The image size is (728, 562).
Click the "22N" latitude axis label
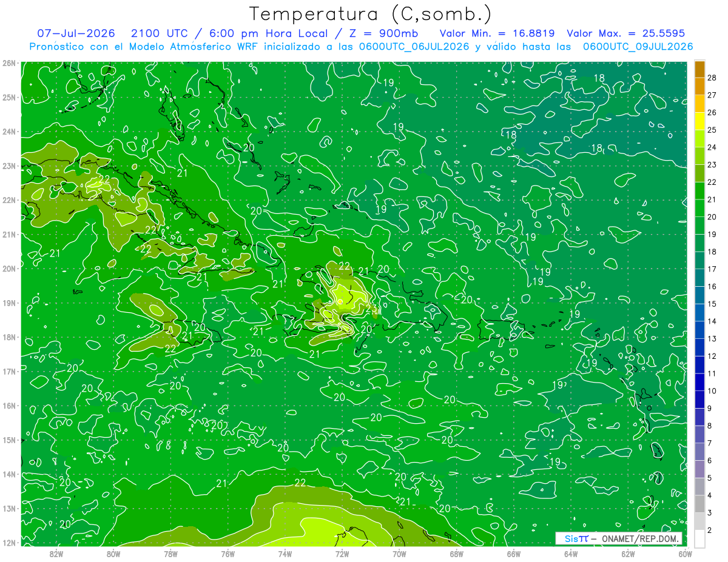click(x=9, y=200)
